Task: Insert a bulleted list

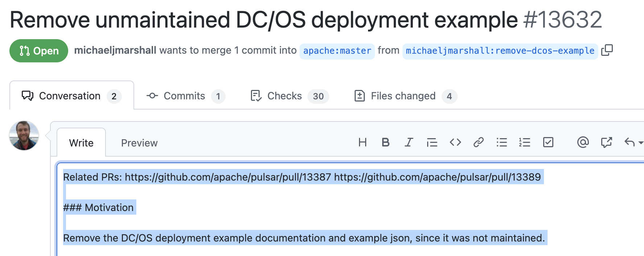Action: click(501, 142)
